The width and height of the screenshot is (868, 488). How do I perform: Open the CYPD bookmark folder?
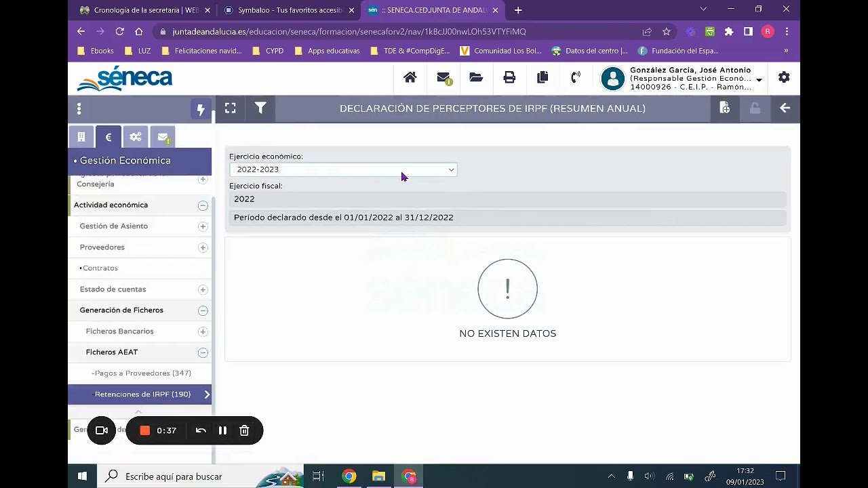267,51
